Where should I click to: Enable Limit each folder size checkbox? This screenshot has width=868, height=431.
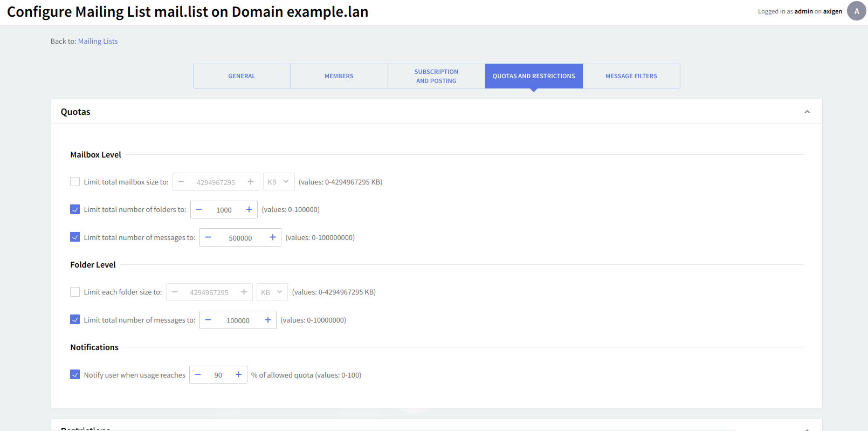(x=75, y=292)
